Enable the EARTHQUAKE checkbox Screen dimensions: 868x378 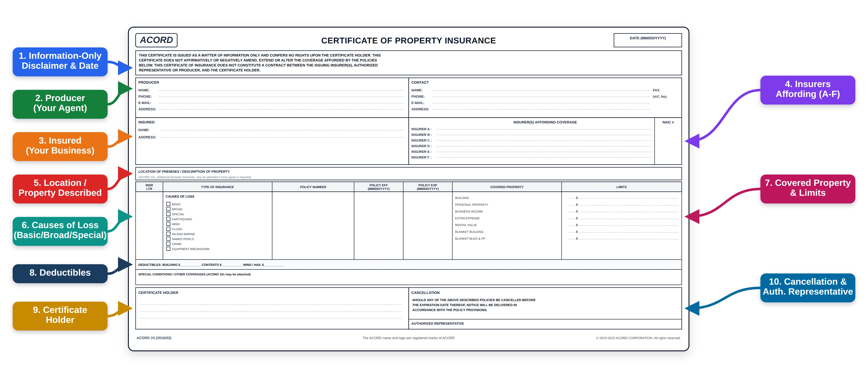pyautogui.click(x=168, y=219)
